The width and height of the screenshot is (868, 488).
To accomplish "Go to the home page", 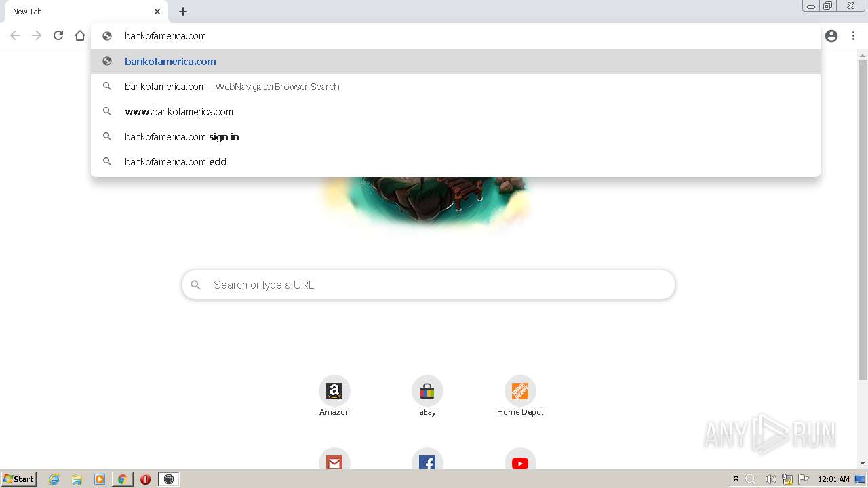I will [80, 36].
